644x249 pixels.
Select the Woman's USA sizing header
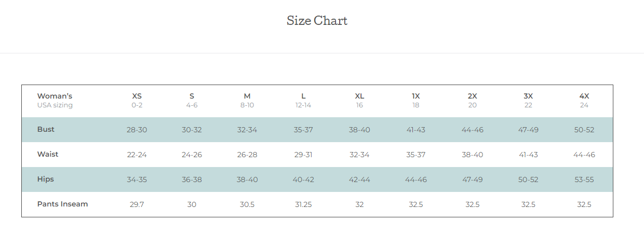click(x=55, y=101)
